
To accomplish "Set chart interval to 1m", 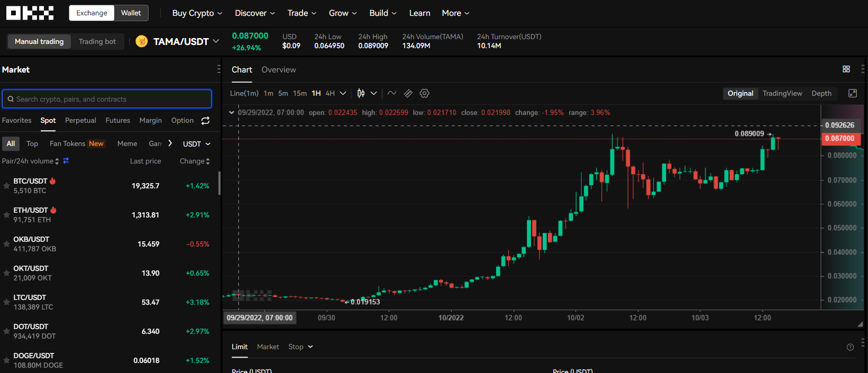I will pyautogui.click(x=268, y=93).
